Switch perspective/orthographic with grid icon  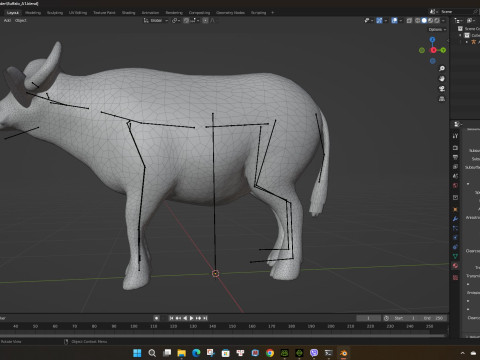[442, 99]
